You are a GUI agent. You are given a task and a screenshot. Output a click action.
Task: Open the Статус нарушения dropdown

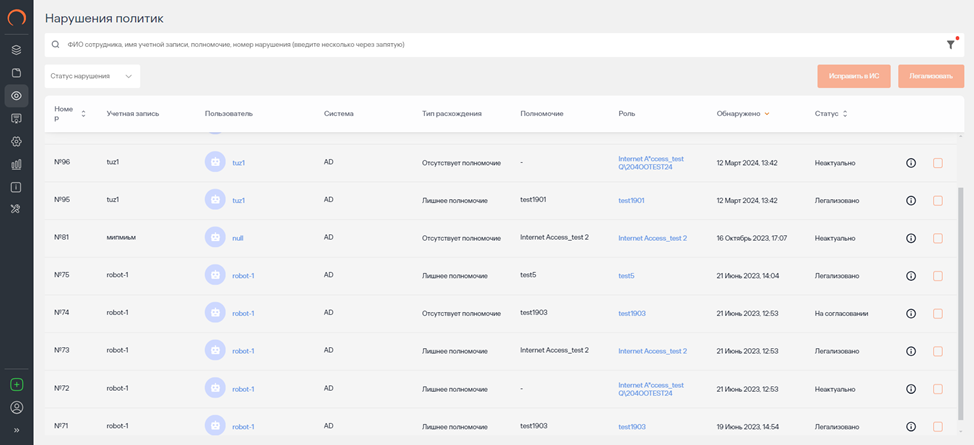[x=93, y=76]
